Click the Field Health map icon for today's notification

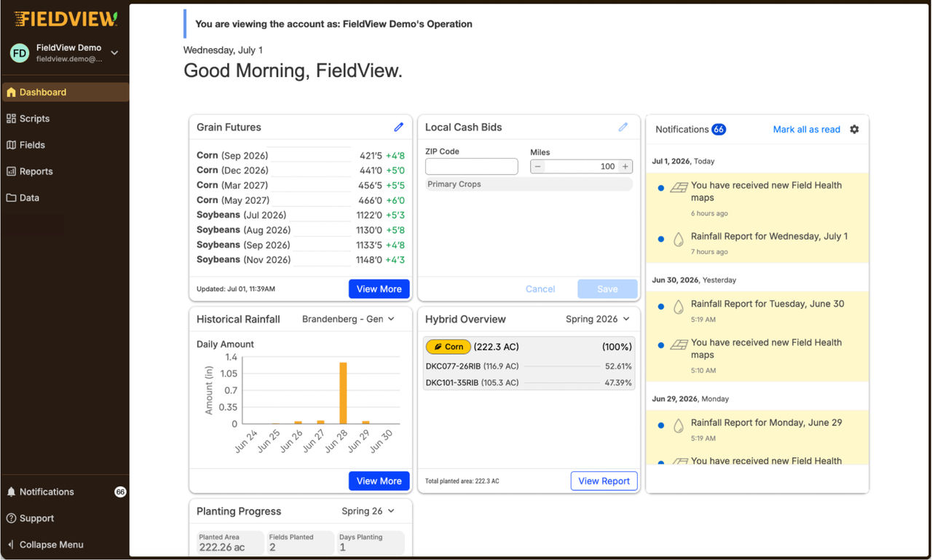[x=679, y=188]
